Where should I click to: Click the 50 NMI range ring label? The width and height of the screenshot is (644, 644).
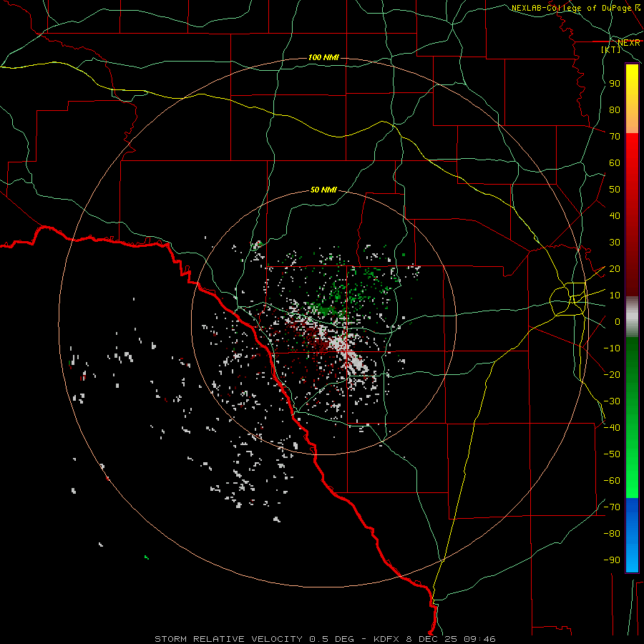click(x=323, y=190)
